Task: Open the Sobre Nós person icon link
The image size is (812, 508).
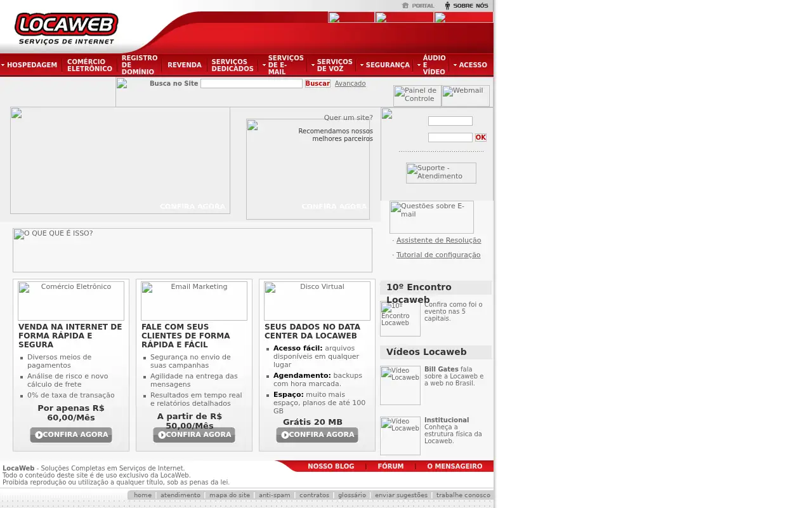Action: (x=466, y=6)
